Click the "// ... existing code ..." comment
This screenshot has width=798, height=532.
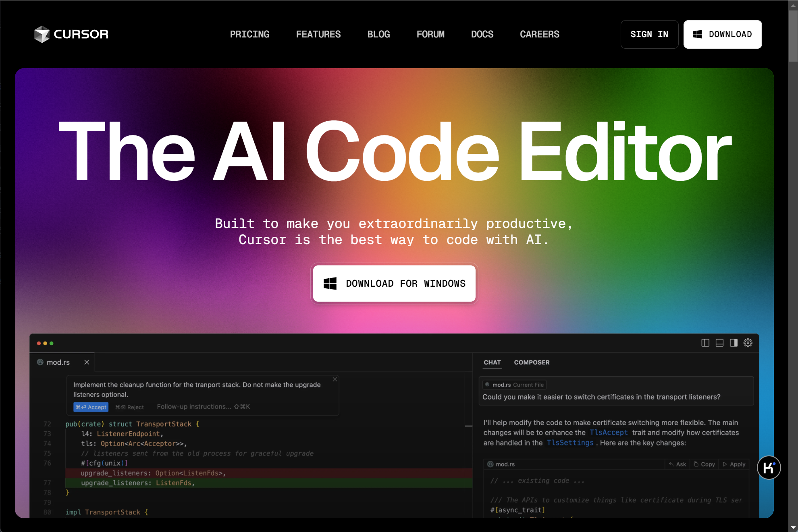tap(537, 480)
